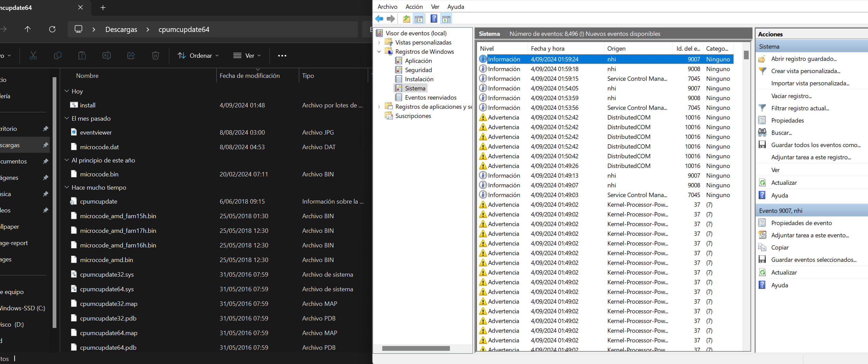Collapse the El mes pasado file group
Screen dimensions: 868x364
coord(67,118)
